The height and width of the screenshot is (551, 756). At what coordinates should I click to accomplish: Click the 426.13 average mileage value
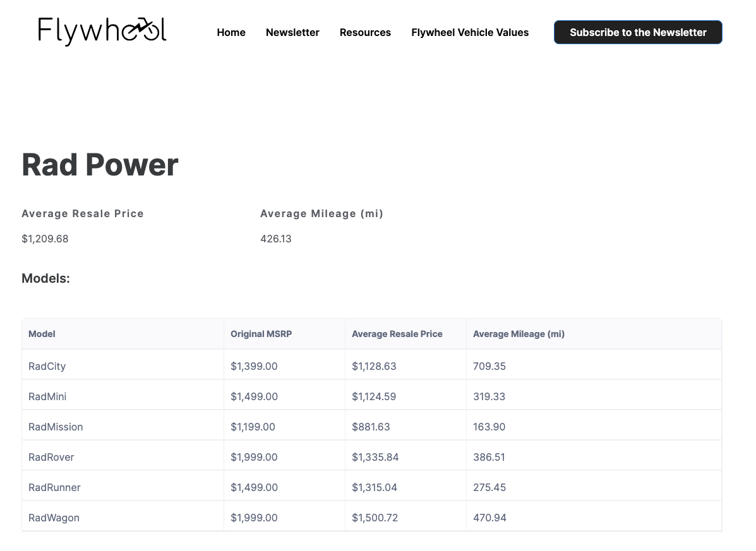276,239
